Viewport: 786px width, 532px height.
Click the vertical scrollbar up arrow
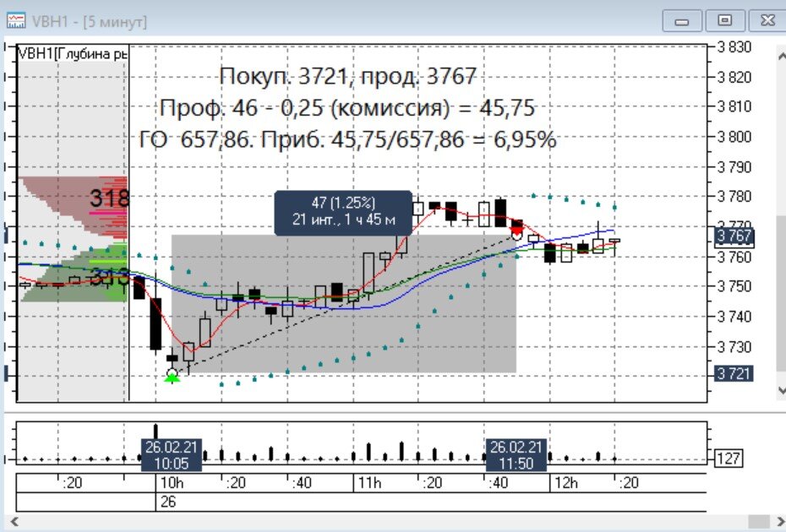tap(781, 55)
